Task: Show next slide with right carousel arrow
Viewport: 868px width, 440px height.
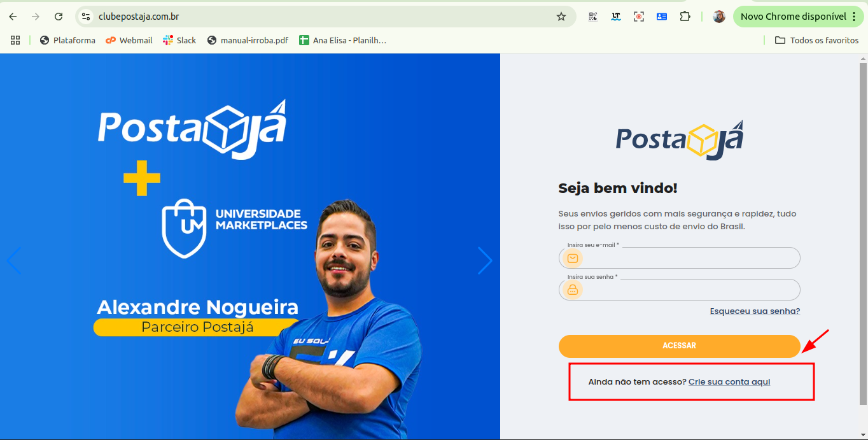Action: [485, 260]
